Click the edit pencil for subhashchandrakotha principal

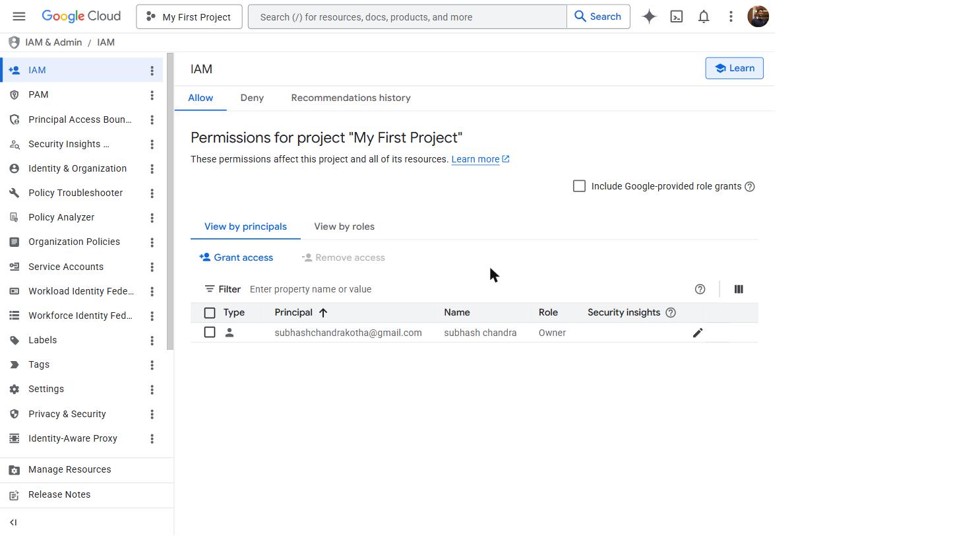(698, 333)
